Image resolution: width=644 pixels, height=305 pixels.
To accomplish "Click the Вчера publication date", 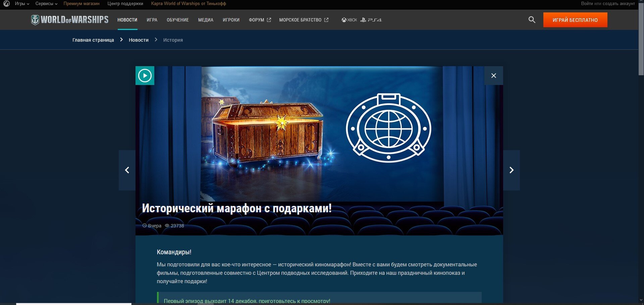I will point(155,226).
